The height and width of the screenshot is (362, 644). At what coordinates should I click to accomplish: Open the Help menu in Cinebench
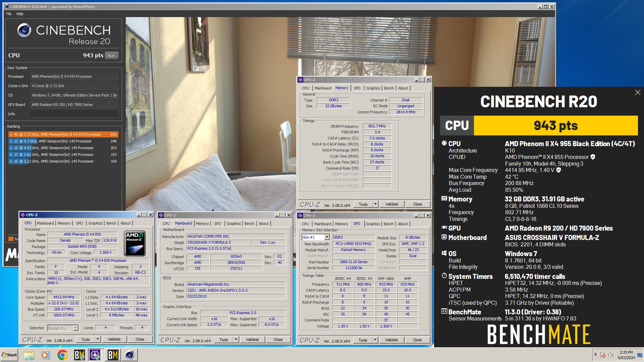click(20, 14)
